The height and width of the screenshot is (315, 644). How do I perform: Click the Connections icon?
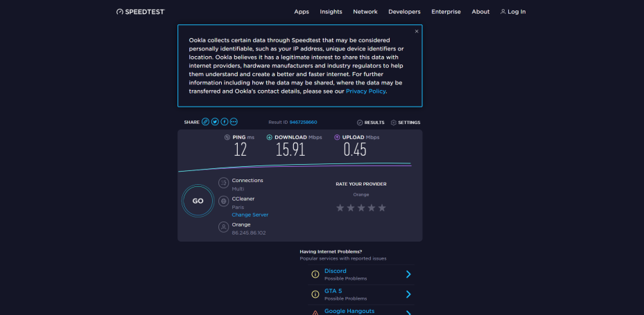pyautogui.click(x=223, y=183)
